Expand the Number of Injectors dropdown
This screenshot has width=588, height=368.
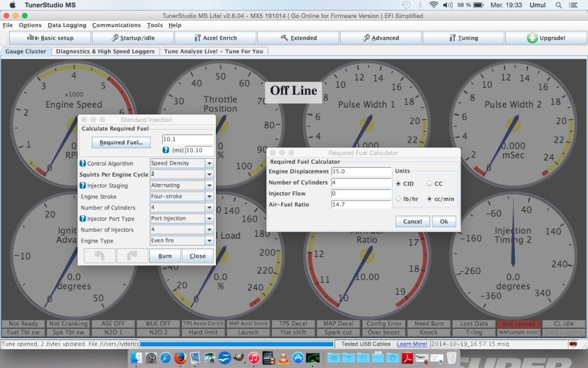[x=209, y=229]
